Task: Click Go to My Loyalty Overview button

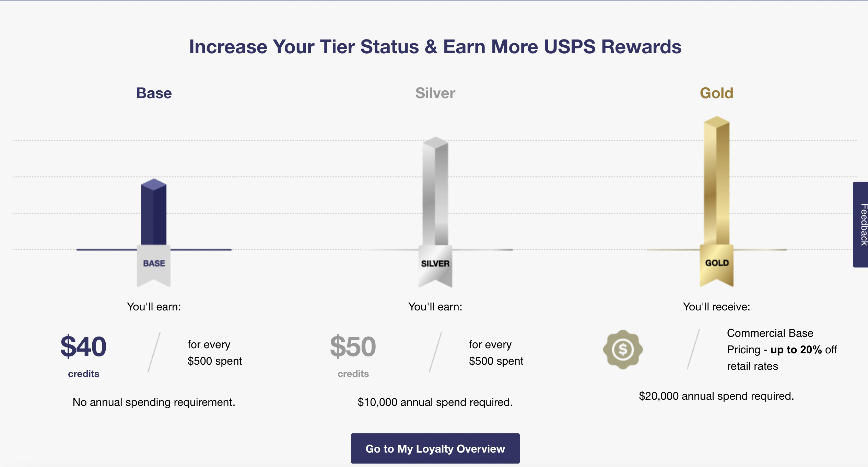Action: 435,448
